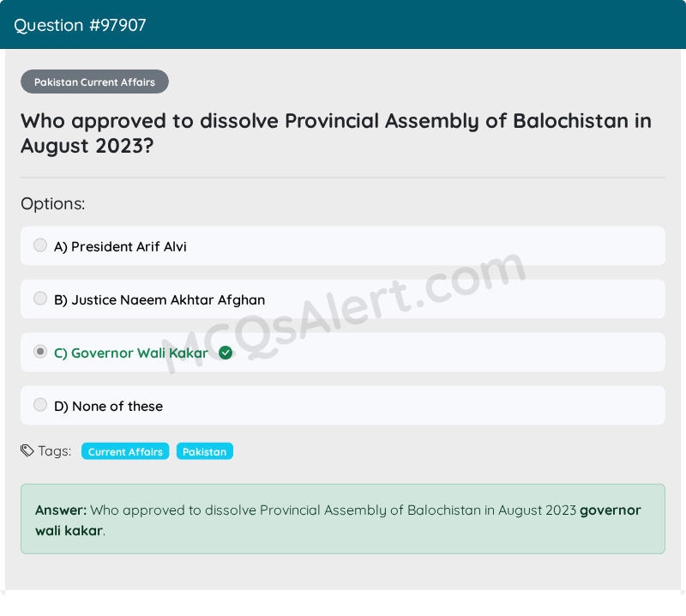Click option text 'B) Justice Naeem Akhtar Afghan'
The height and width of the screenshot is (616, 686).
point(159,300)
